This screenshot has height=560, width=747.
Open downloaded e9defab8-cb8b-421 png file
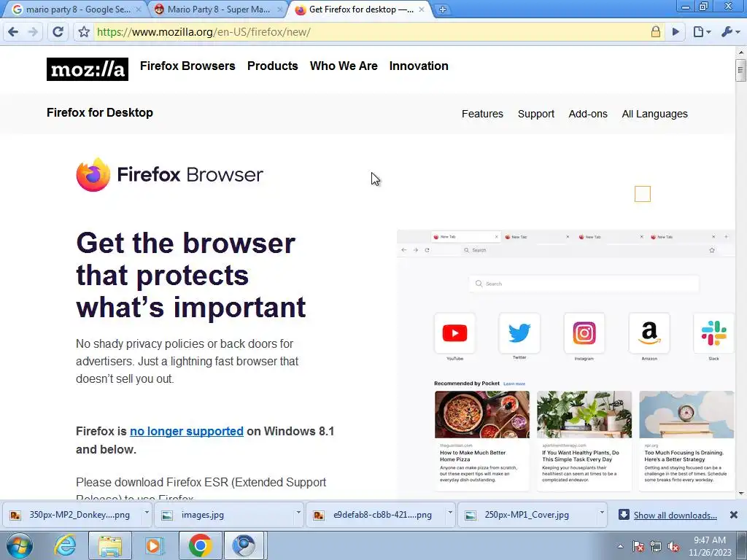click(x=376, y=515)
